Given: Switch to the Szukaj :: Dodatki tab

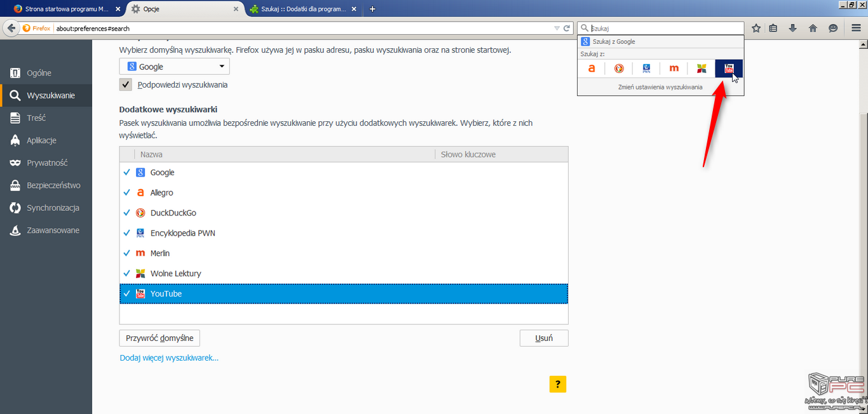Looking at the screenshot, I should [304, 9].
